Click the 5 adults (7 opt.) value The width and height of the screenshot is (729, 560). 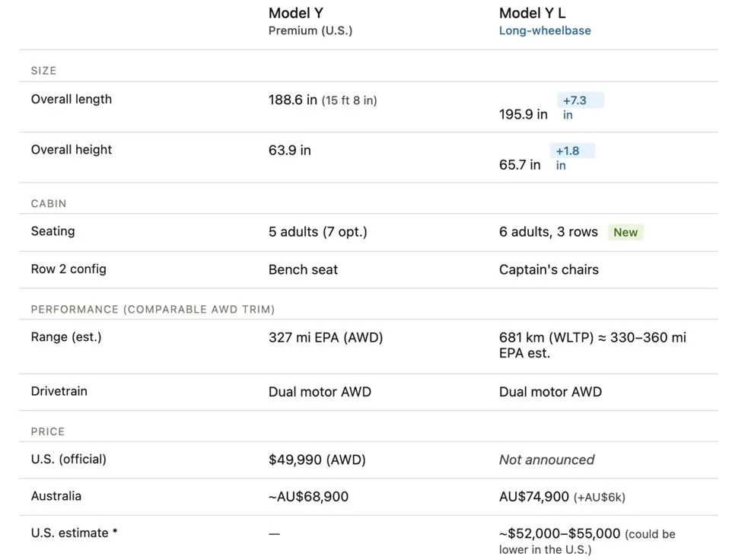tap(317, 232)
